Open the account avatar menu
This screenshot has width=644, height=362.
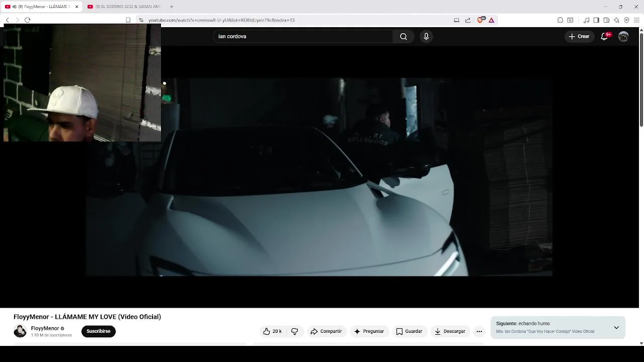[623, 36]
